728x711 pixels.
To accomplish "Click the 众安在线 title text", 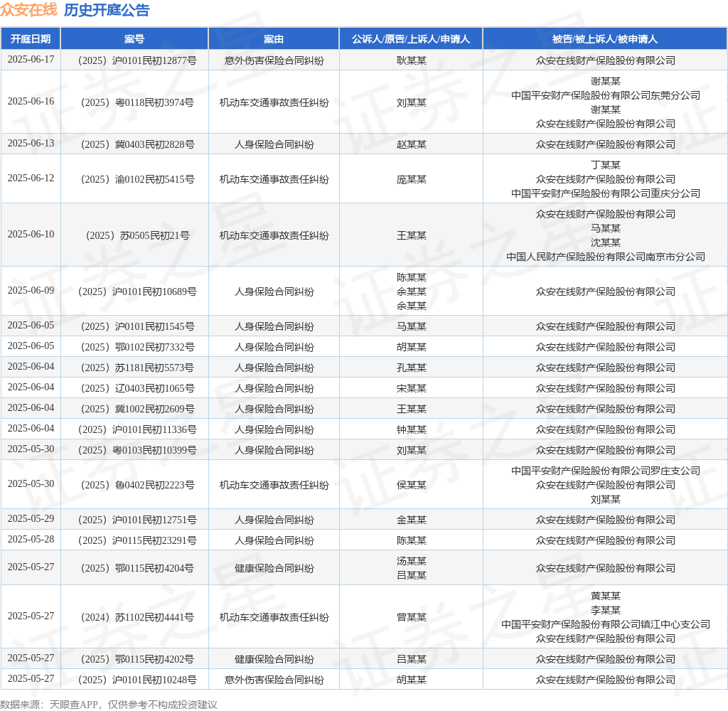I will (x=28, y=10).
